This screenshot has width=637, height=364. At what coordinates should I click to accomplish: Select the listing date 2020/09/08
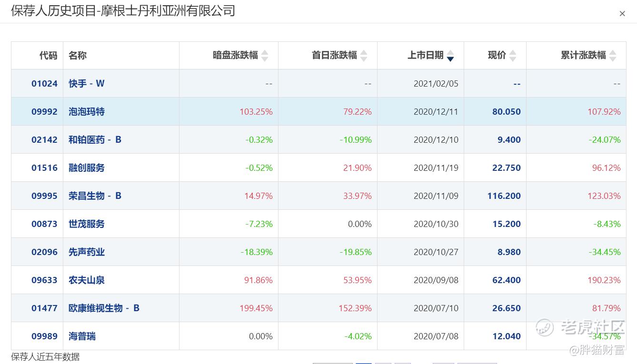coord(436,280)
